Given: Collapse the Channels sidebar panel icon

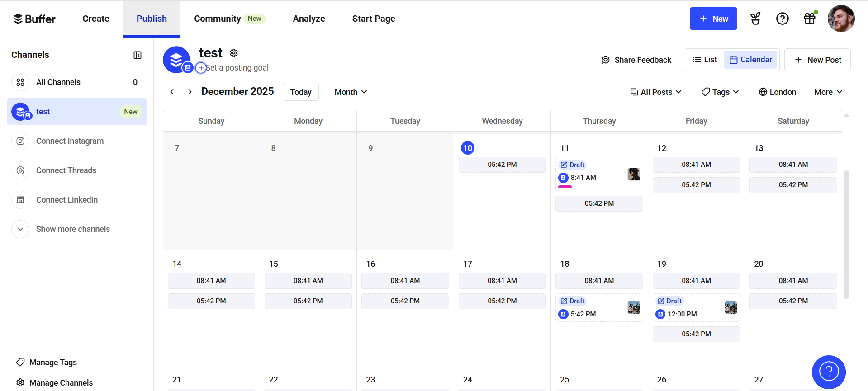Looking at the screenshot, I should (x=138, y=55).
